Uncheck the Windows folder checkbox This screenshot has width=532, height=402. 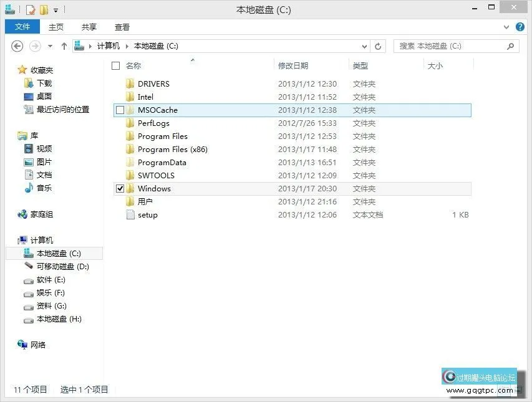[x=120, y=188]
